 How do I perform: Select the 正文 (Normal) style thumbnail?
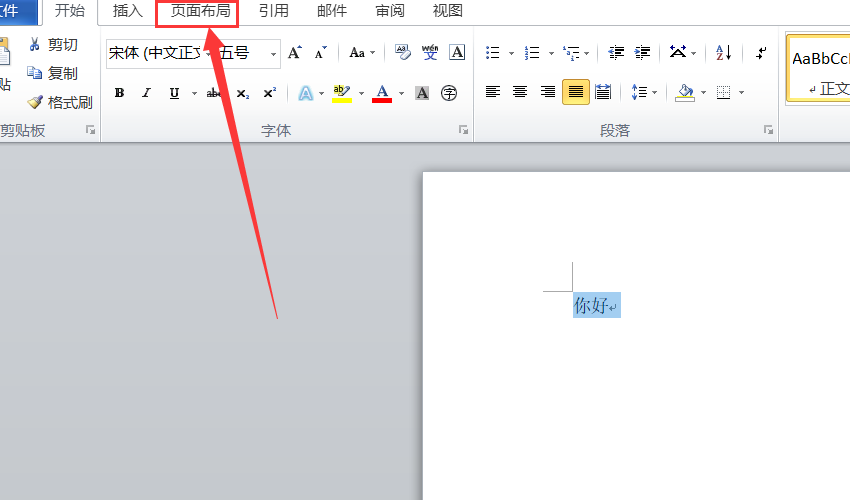click(819, 69)
